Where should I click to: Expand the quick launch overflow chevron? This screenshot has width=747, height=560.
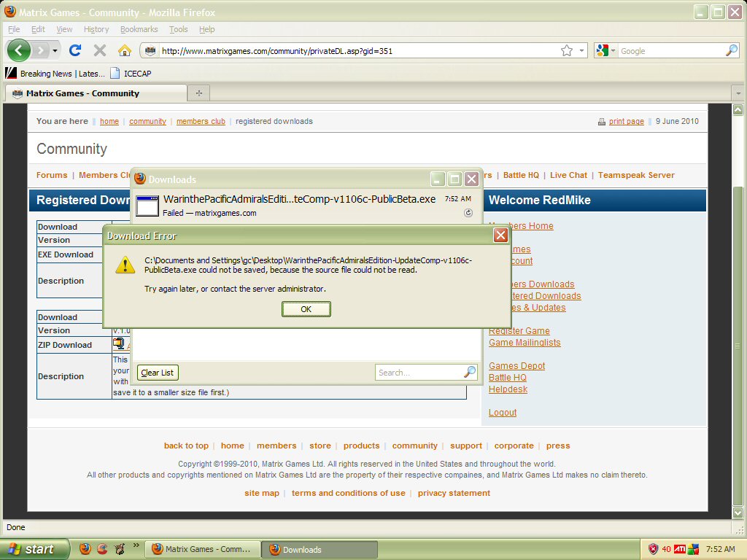[136, 545]
